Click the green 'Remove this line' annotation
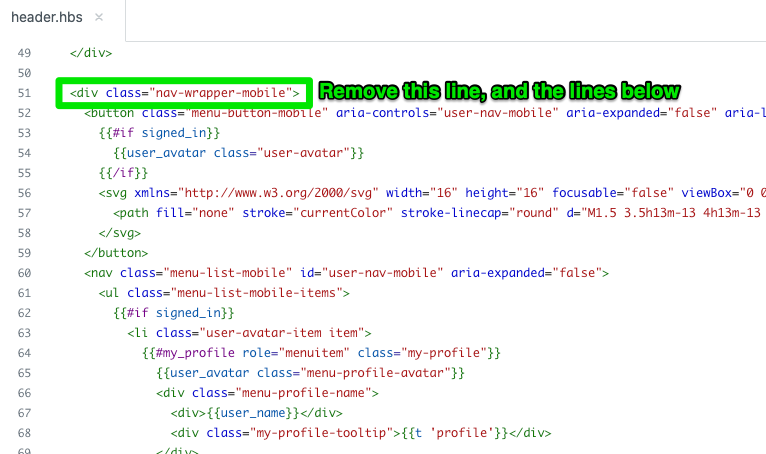766x454 pixels. (499, 92)
